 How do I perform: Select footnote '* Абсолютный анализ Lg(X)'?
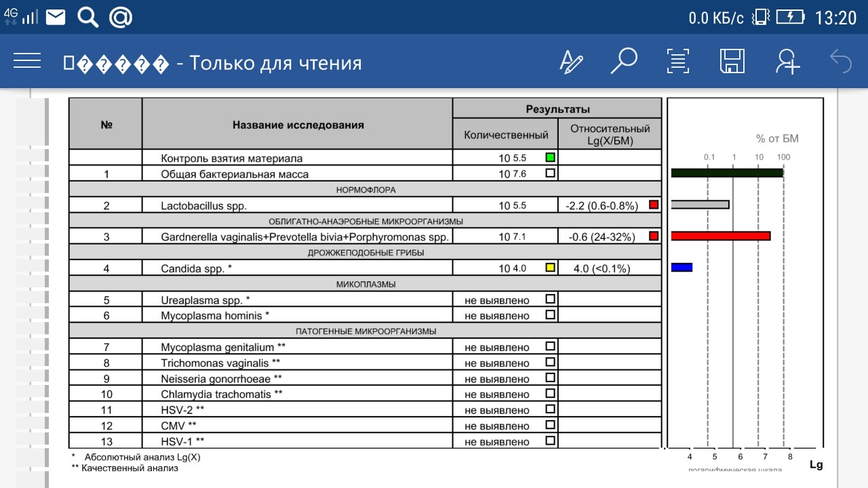tap(136, 457)
